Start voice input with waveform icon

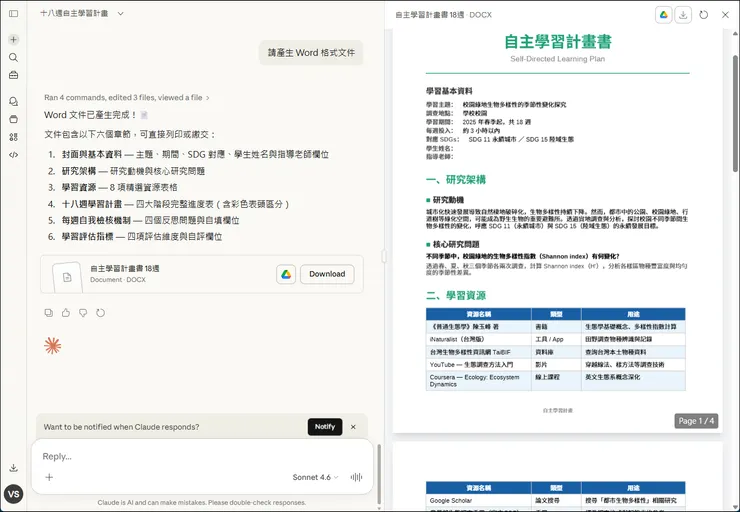tap(356, 477)
